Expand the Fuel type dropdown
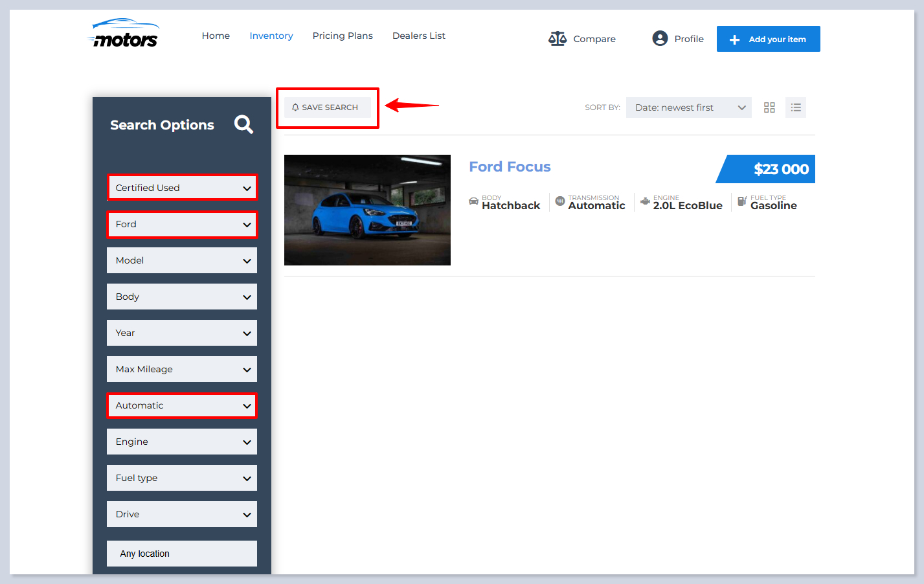 tap(182, 478)
